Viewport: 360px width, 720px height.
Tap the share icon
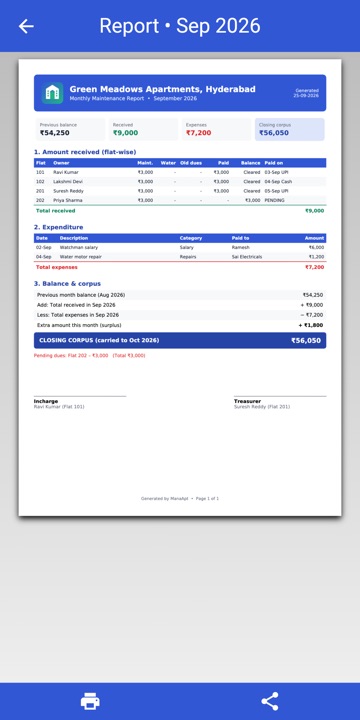pyautogui.click(x=270, y=701)
